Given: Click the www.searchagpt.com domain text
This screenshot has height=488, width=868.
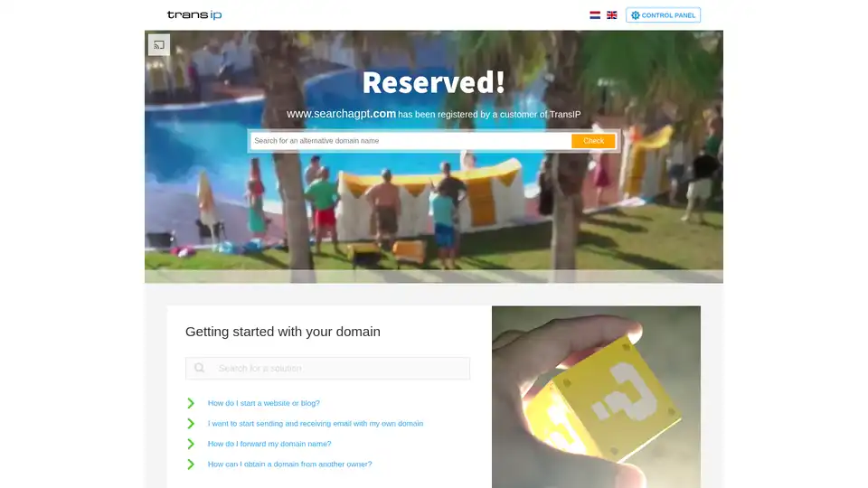Looking at the screenshot, I should [341, 114].
